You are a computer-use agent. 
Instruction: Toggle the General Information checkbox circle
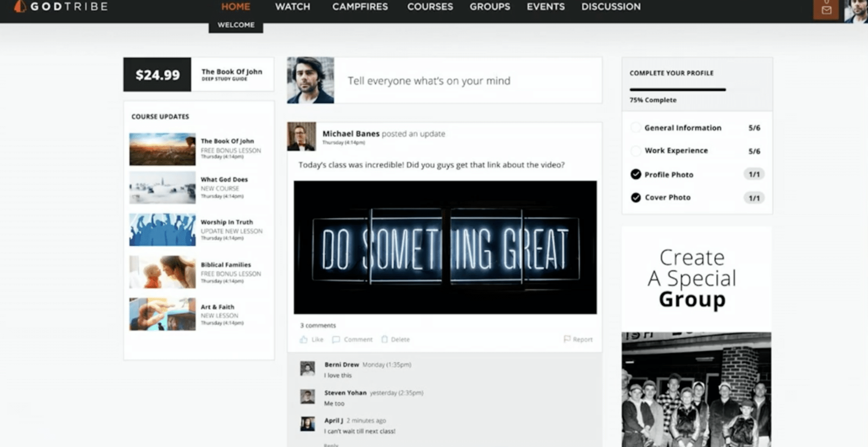[635, 128]
